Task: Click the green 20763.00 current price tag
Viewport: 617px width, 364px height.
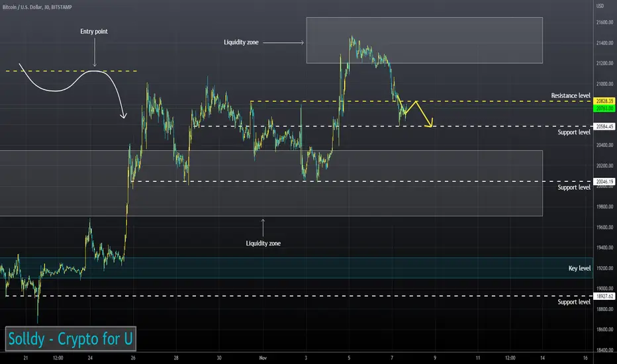Action: click(604, 109)
